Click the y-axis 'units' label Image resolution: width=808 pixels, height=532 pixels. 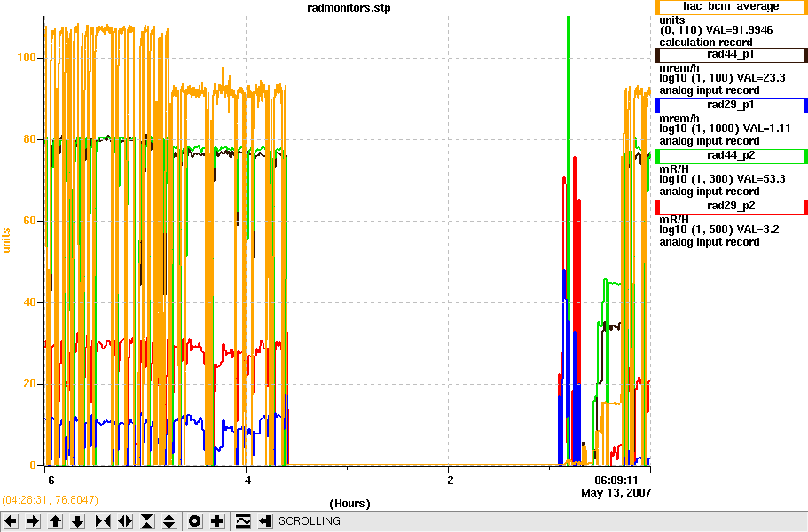point(7,240)
